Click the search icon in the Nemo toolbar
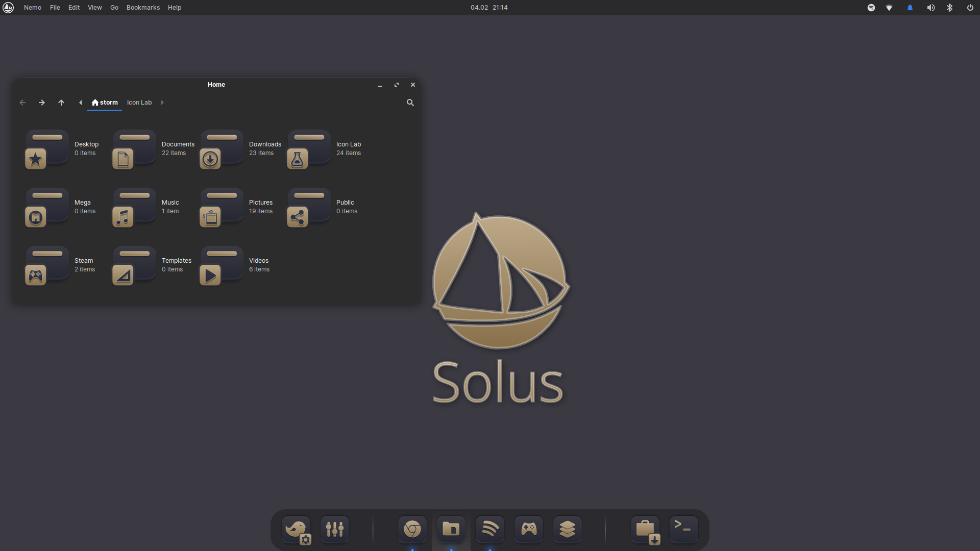The height and width of the screenshot is (551, 980). pyautogui.click(x=410, y=102)
